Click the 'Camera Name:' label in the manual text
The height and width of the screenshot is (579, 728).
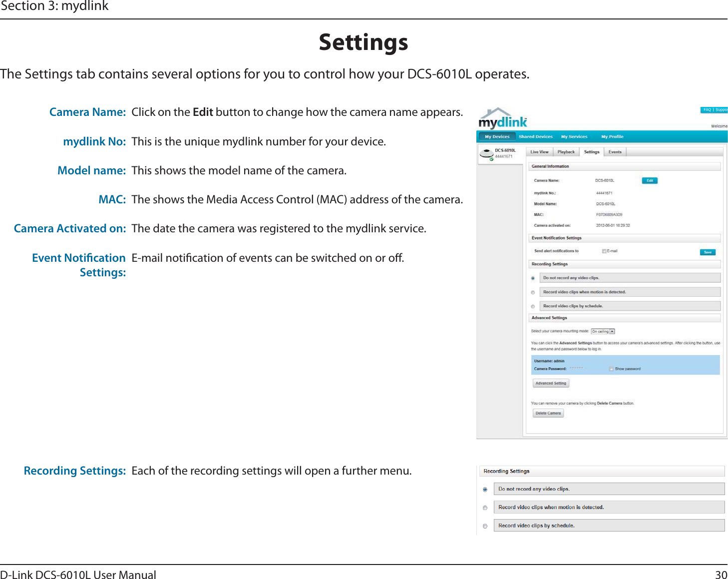click(87, 112)
